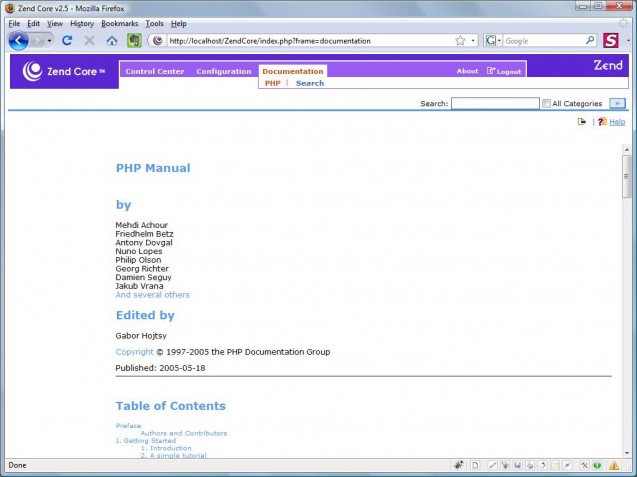Screen dimensions: 637x477
Task: Click the green circle status bar icon
Action: [x=597, y=465]
